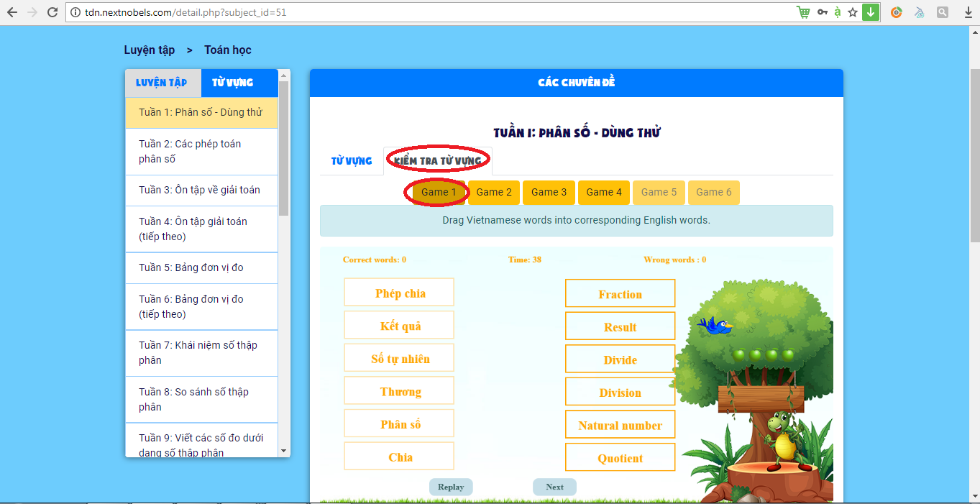Click the Quotient target box

click(x=620, y=457)
